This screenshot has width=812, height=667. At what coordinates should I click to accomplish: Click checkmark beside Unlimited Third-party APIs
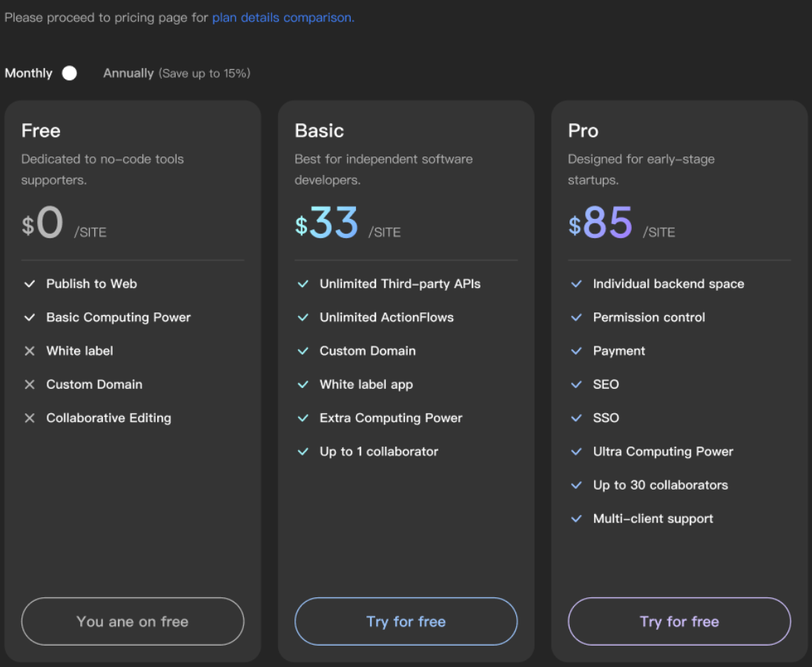click(303, 283)
